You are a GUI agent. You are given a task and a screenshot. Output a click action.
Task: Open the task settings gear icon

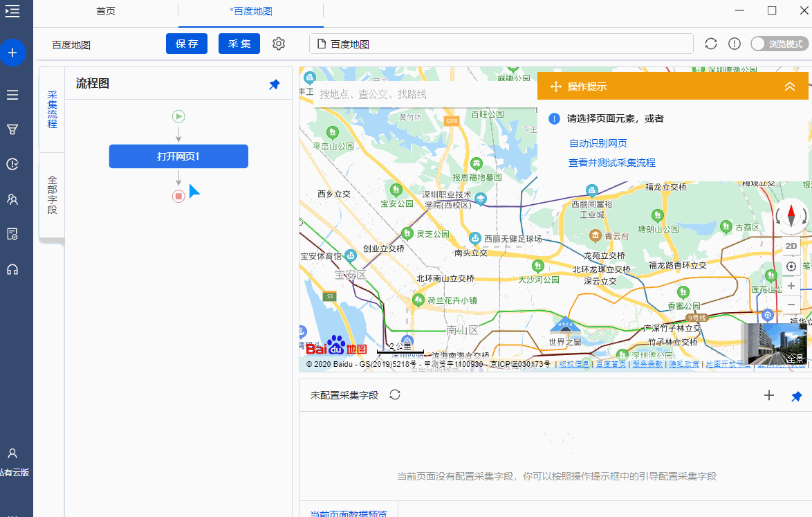[279, 44]
